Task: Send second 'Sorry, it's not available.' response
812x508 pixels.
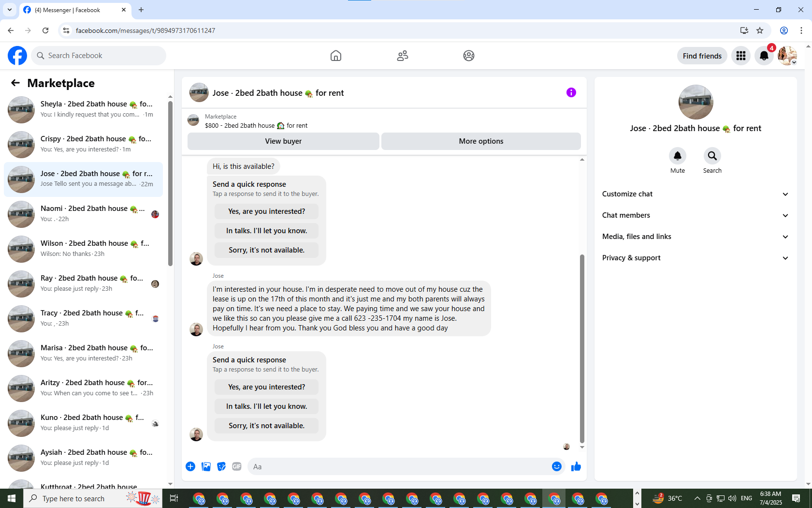Action: click(267, 426)
